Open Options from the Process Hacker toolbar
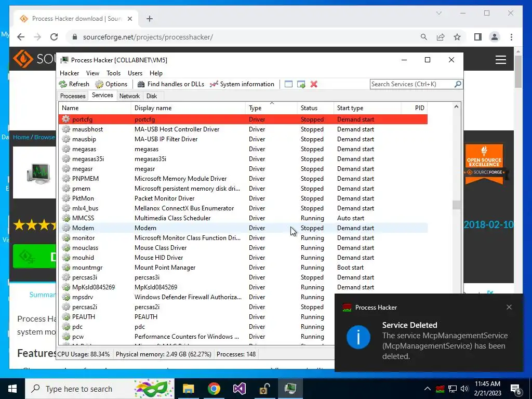This screenshot has width=532, height=399. (112, 84)
